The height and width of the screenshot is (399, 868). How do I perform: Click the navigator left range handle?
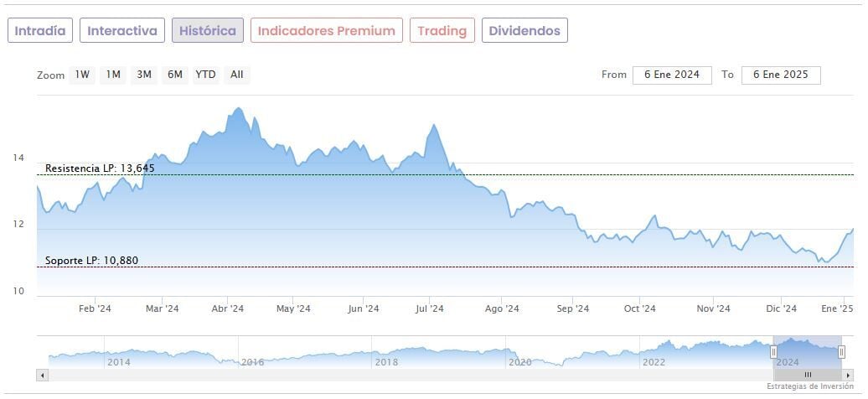click(x=773, y=352)
